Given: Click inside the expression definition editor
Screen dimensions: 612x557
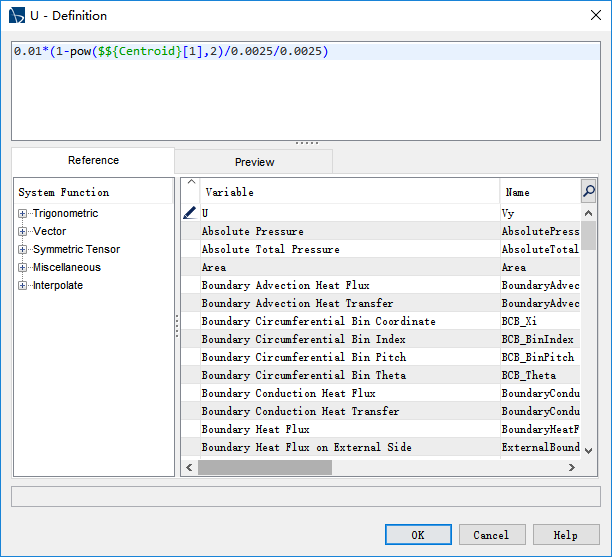Looking at the screenshot, I should point(306,95).
